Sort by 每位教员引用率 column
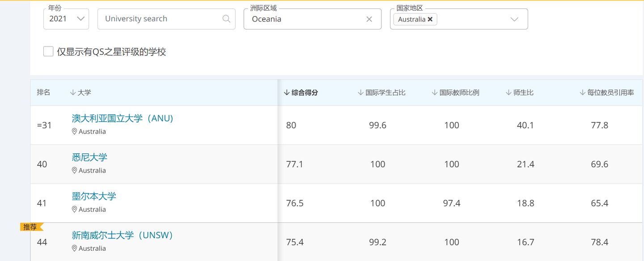Screen dimensions: 644x261 (606, 93)
